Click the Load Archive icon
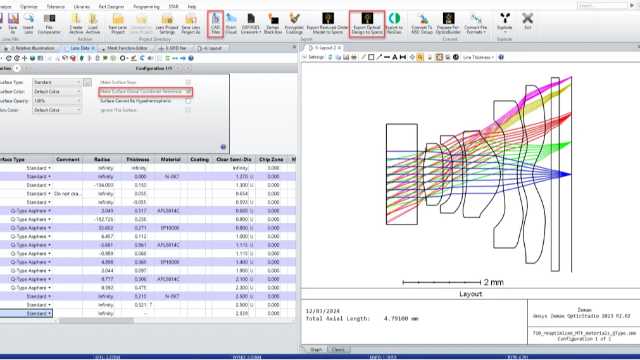 (x=93, y=23)
